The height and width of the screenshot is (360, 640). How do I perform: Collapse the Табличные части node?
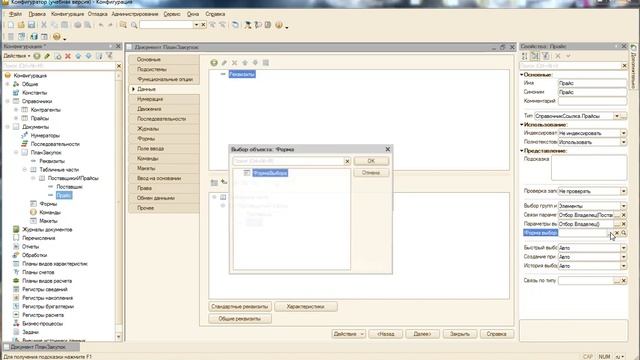pyautogui.click(x=24, y=169)
